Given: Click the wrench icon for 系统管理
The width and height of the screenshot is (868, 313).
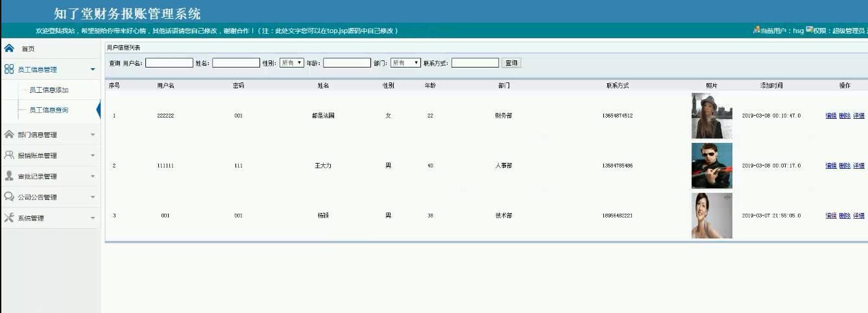Looking at the screenshot, I should coord(9,218).
